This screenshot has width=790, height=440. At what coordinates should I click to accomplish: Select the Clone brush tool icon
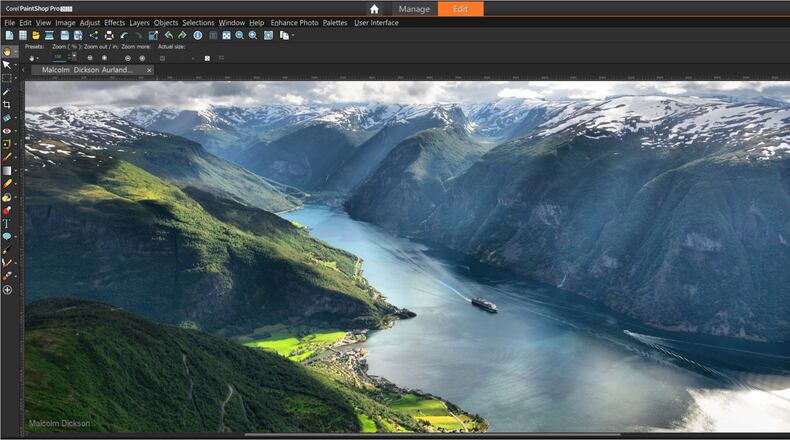(x=7, y=145)
